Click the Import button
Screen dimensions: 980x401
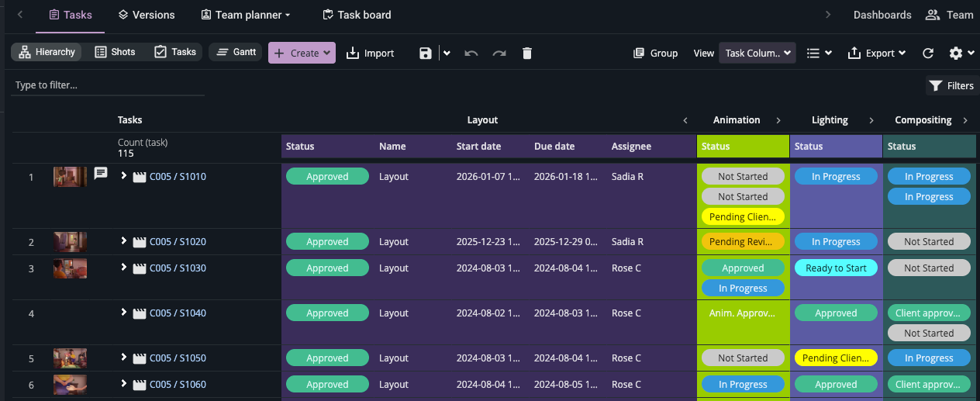click(370, 53)
